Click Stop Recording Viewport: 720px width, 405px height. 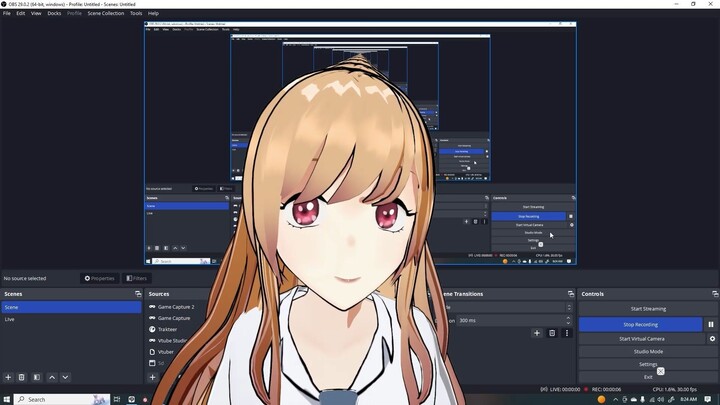641,324
